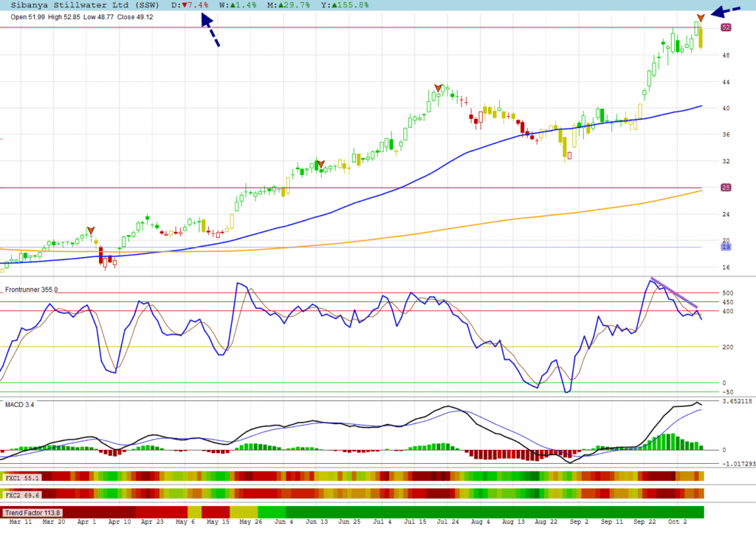Click the orange signal marker above the latest candle
756x543 pixels.
point(700,17)
